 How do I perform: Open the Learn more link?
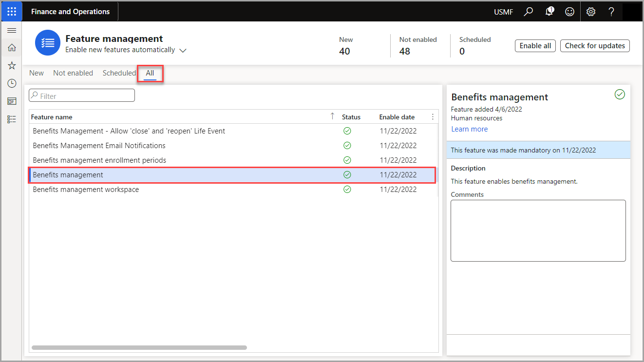469,129
